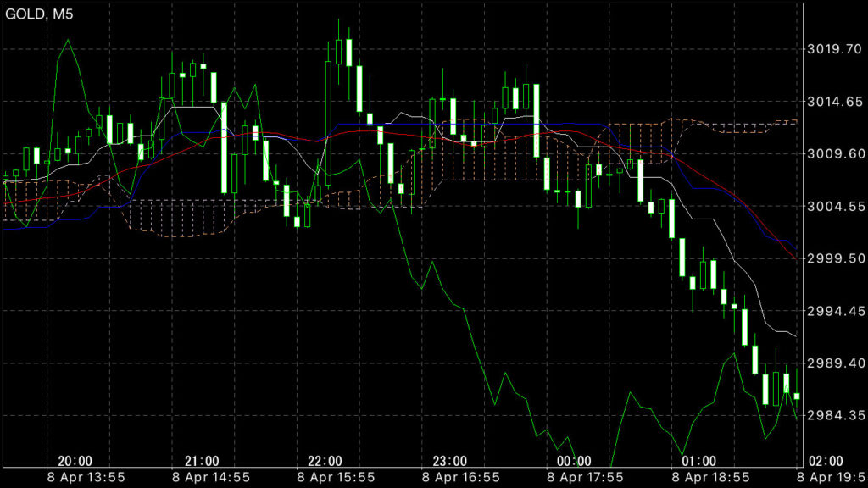
Task: Click the last candlestick near 2986
Action: click(x=797, y=396)
